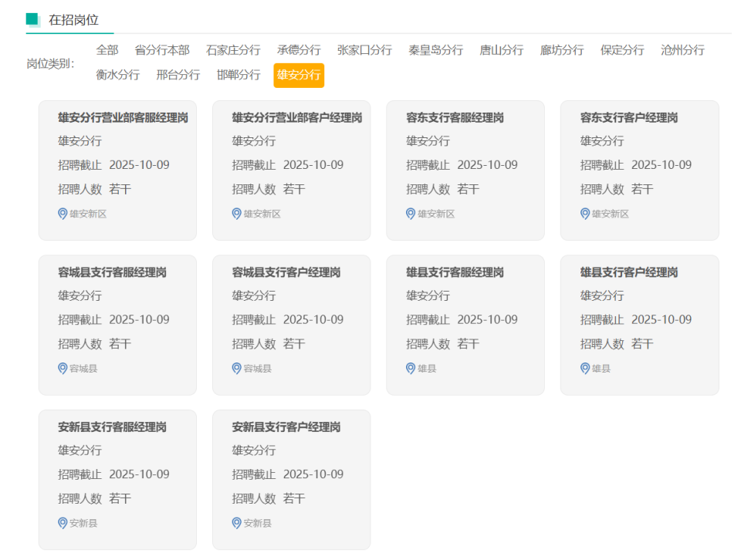Click 雄安分行 subtitle under 安新县支行客服经理岗
741x560 pixels.
[x=80, y=450]
